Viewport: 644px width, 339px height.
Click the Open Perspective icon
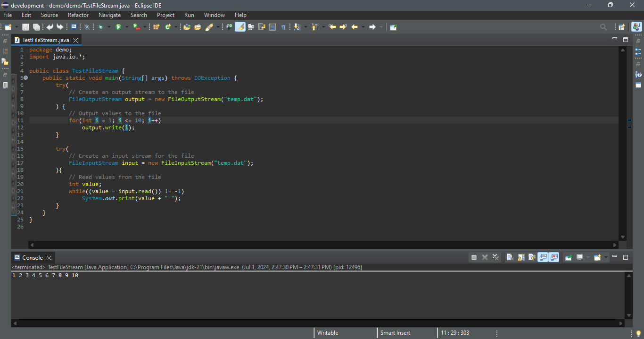[622, 27]
